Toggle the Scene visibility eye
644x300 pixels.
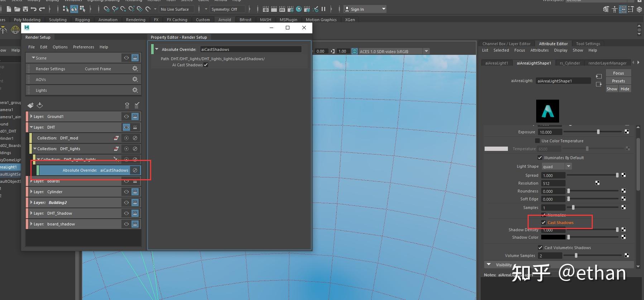[126, 58]
